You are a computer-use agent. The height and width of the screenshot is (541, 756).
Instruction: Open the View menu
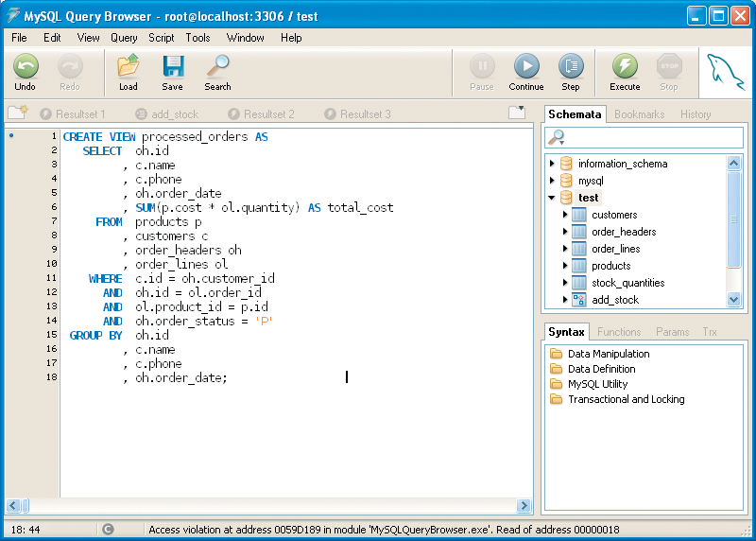[x=88, y=38]
